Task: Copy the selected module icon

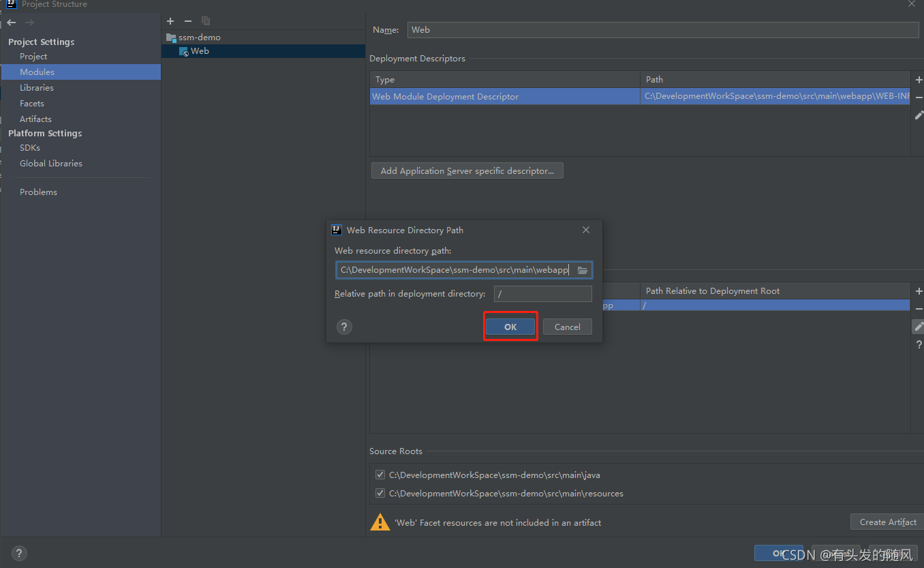Action: coord(206,21)
